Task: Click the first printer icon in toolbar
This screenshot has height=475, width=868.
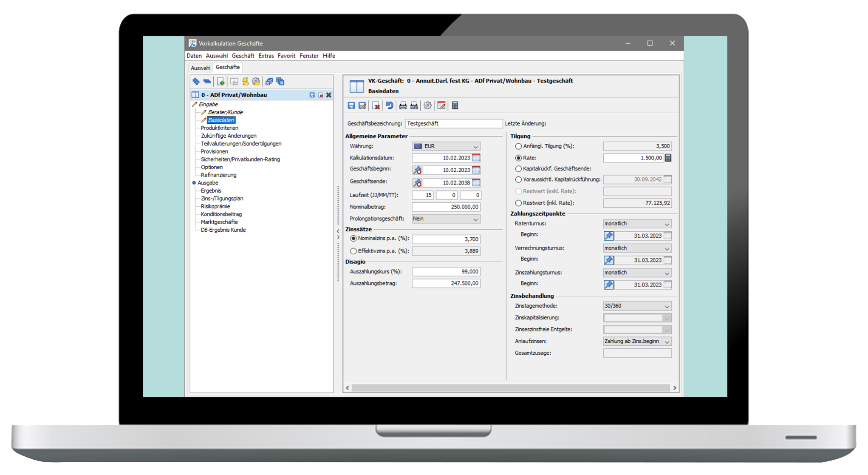Action: (403, 105)
